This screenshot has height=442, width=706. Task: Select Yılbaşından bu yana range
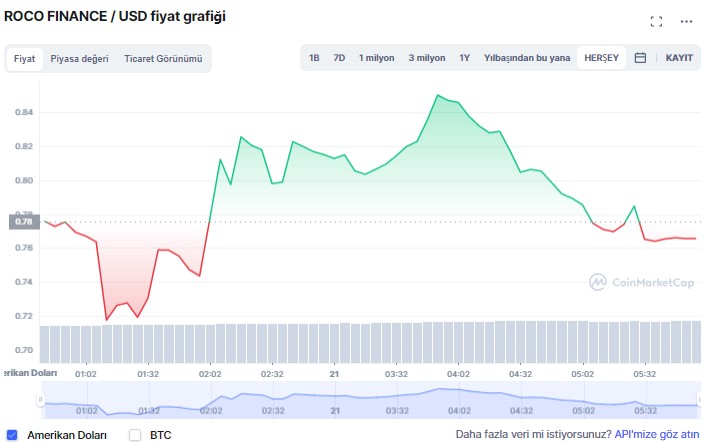pos(527,58)
